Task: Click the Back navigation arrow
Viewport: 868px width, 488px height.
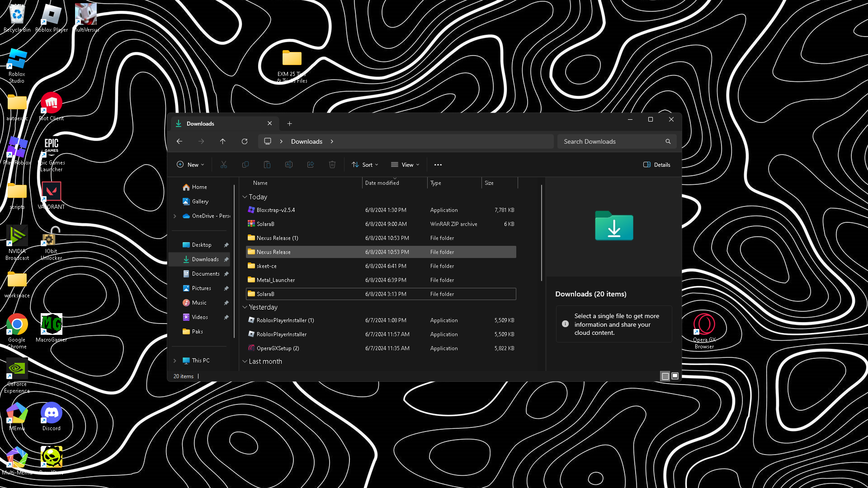Action: 179,141
